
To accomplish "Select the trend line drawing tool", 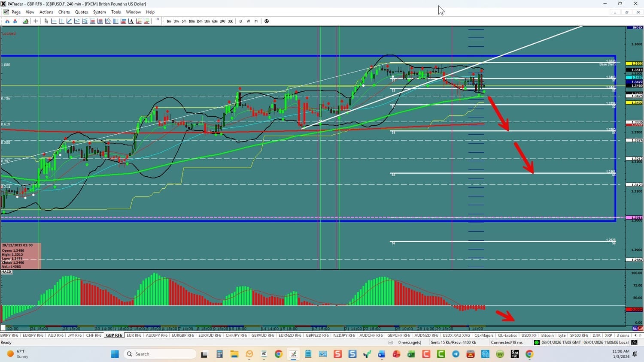I will 69,21.
